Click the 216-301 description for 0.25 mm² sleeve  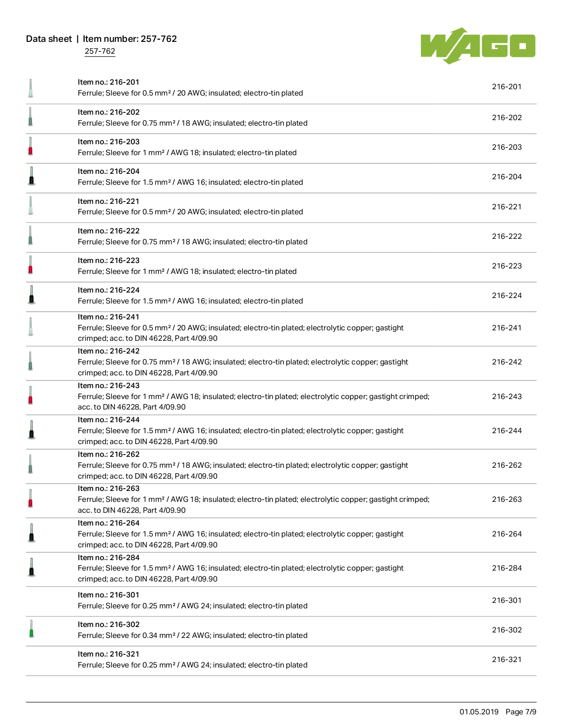point(193,606)
